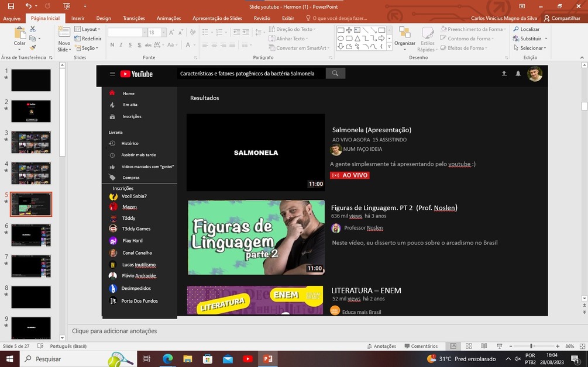Open the Arquivo menu
The image size is (588, 367).
coord(12,18)
